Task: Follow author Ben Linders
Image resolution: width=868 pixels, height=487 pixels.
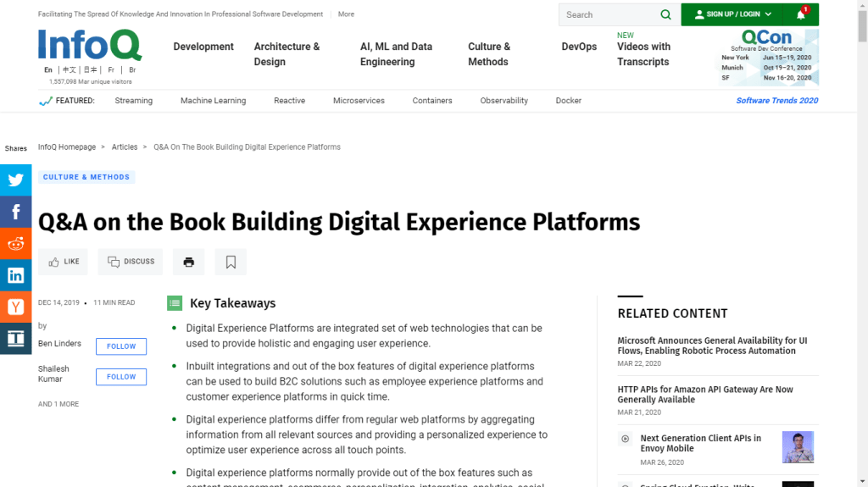Action: click(x=121, y=346)
